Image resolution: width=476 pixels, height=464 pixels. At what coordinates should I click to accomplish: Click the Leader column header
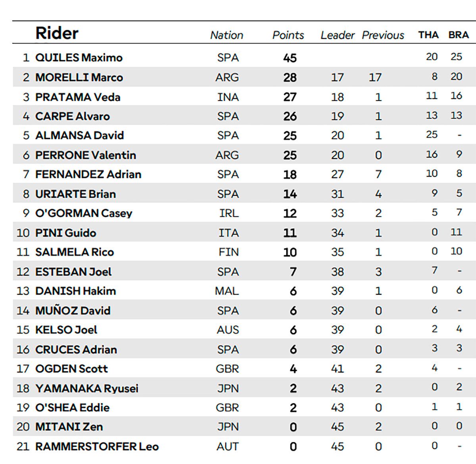click(x=337, y=35)
